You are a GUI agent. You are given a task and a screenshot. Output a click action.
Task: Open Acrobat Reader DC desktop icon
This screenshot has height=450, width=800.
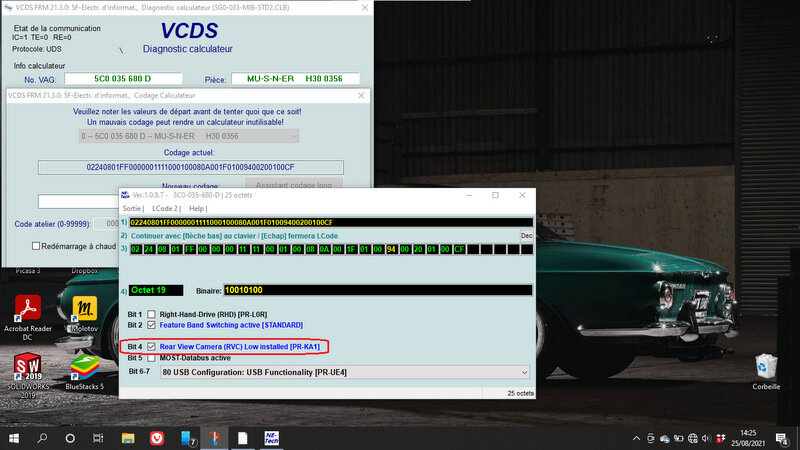(28, 317)
